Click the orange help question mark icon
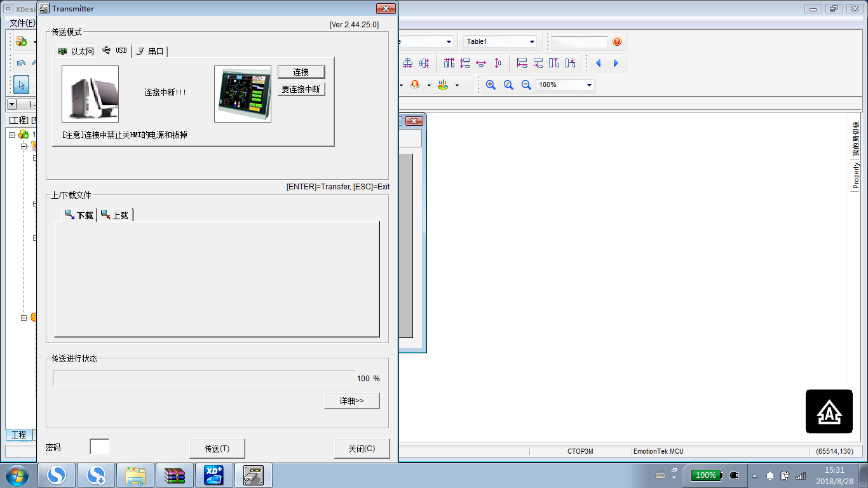Image resolution: width=868 pixels, height=488 pixels. [617, 42]
